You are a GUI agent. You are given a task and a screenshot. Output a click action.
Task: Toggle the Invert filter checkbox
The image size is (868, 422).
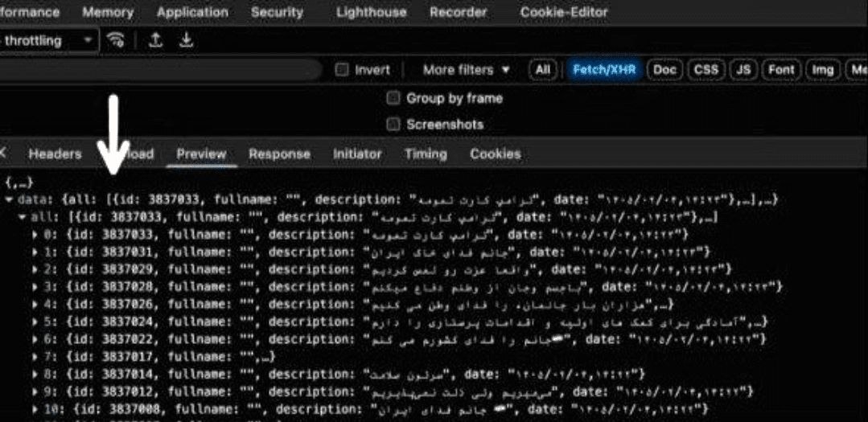[342, 70]
